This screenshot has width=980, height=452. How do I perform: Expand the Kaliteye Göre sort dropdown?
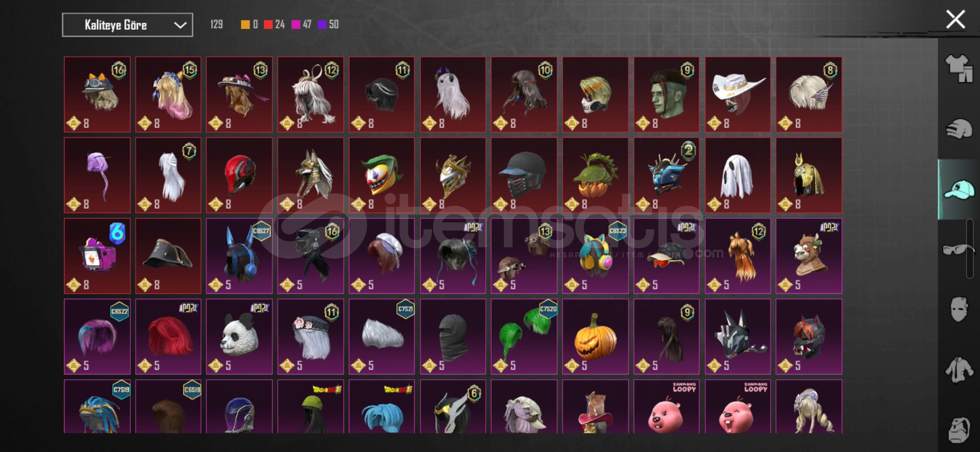pos(127,25)
